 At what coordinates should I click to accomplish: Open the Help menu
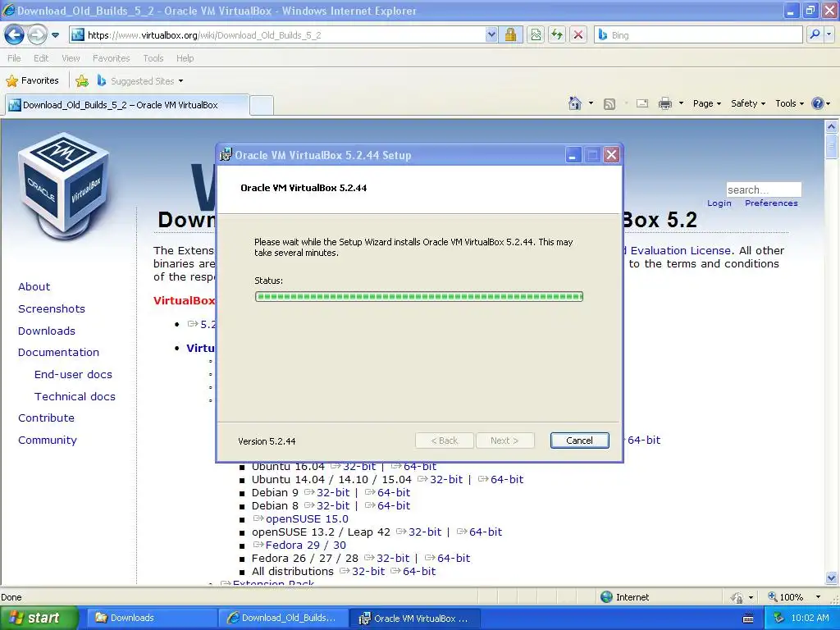185,58
